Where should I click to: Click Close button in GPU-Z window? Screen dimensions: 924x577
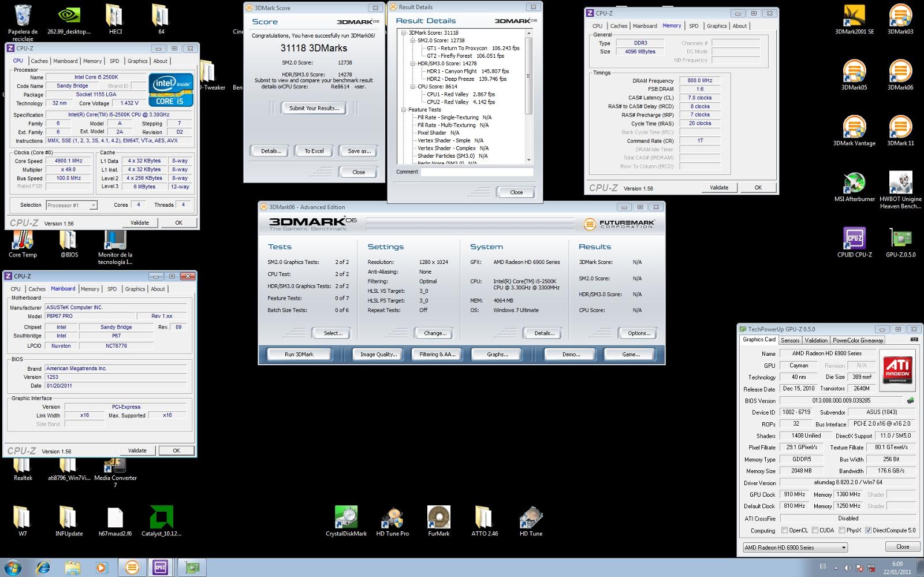point(903,546)
